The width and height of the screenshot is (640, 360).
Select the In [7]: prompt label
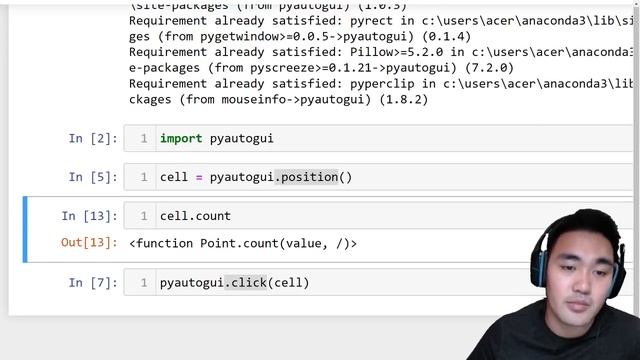click(x=93, y=282)
